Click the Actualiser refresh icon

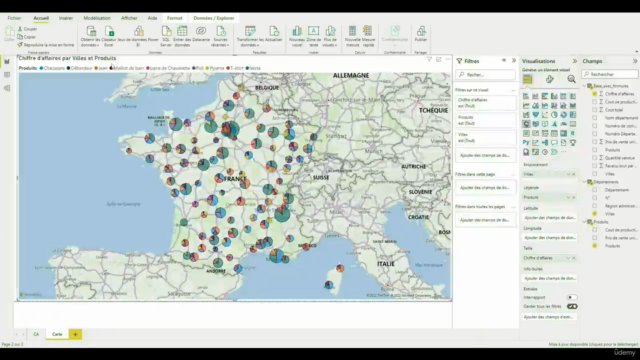(x=274, y=31)
